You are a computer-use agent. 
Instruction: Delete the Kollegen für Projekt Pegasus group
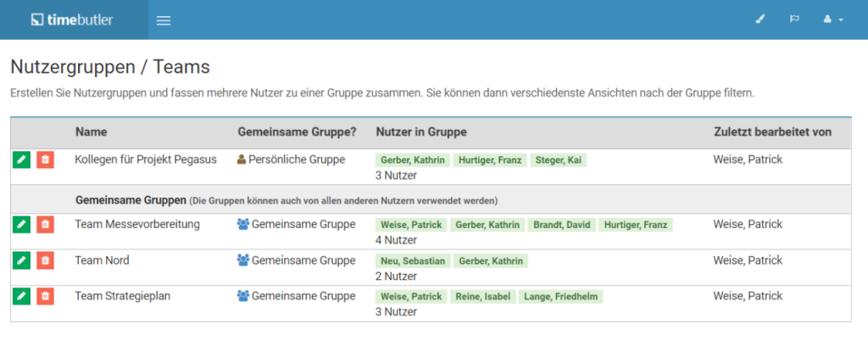click(46, 160)
